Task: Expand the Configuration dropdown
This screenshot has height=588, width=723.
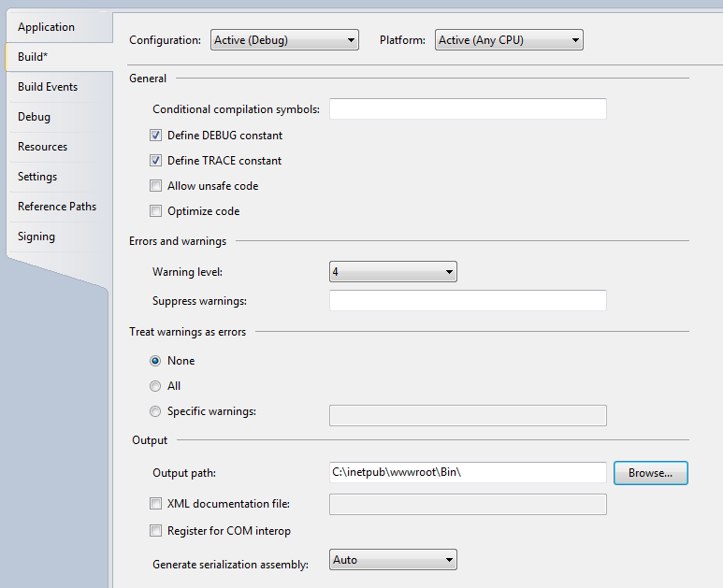Action: 284,40
